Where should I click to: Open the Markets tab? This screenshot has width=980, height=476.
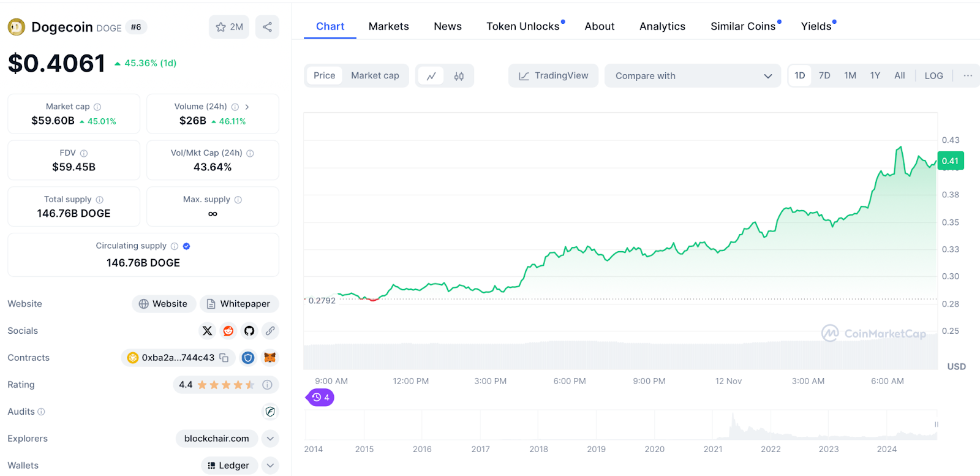point(389,26)
